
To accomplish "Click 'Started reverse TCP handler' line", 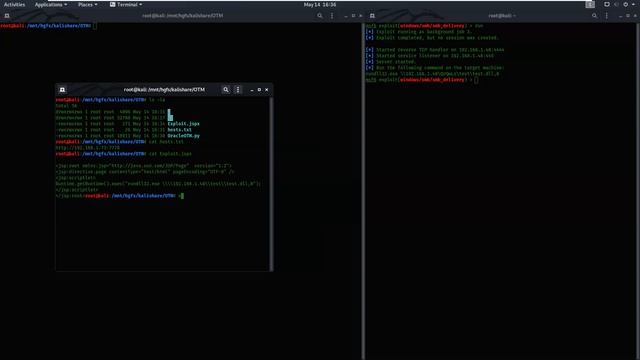I will pyautogui.click(x=435, y=50).
